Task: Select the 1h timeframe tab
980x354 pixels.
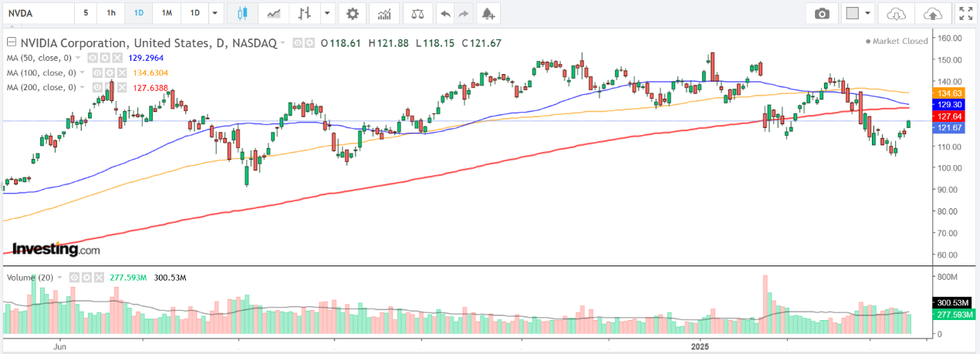Action: pos(111,13)
